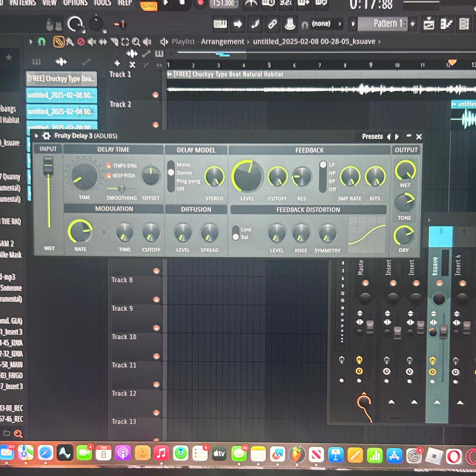Image resolution: width=476 pixels, height=476 pixels.
Task: Mute Track 1 in the playlist
Action: point(155,95)
